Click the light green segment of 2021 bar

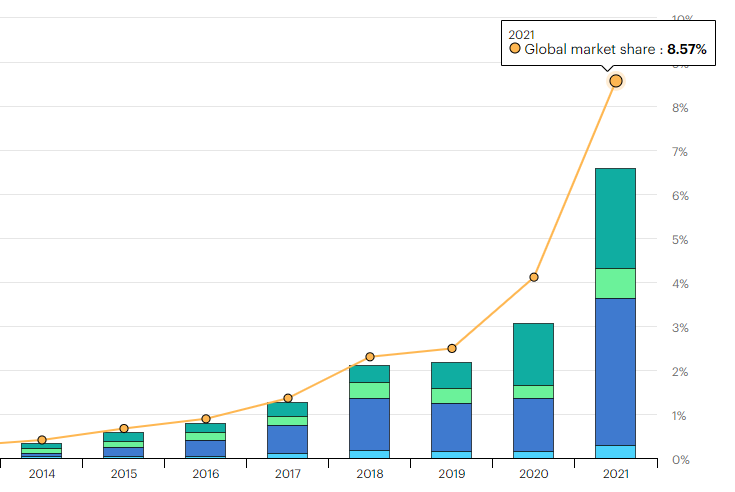pyautogui.click(x=616, y=283)
